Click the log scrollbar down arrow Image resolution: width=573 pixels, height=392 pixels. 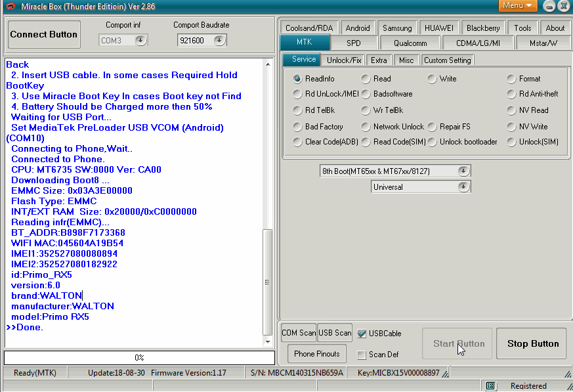[268, 342]
